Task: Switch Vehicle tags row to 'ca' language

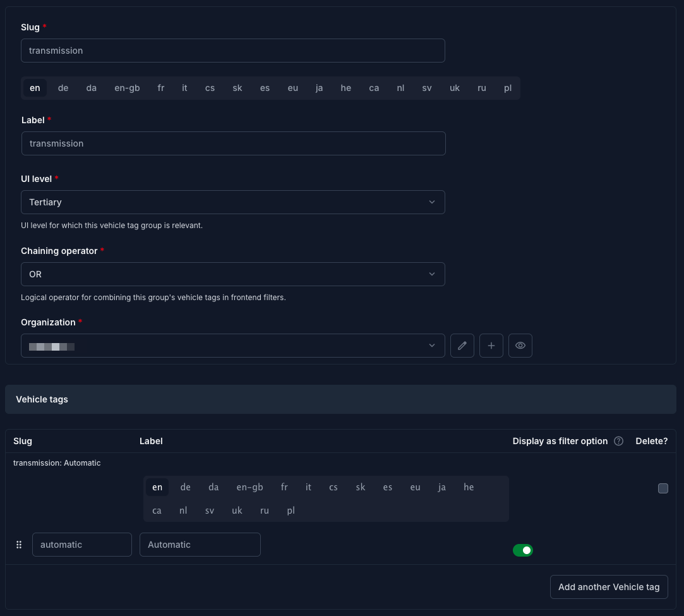Action: click(x=157, y=510)
